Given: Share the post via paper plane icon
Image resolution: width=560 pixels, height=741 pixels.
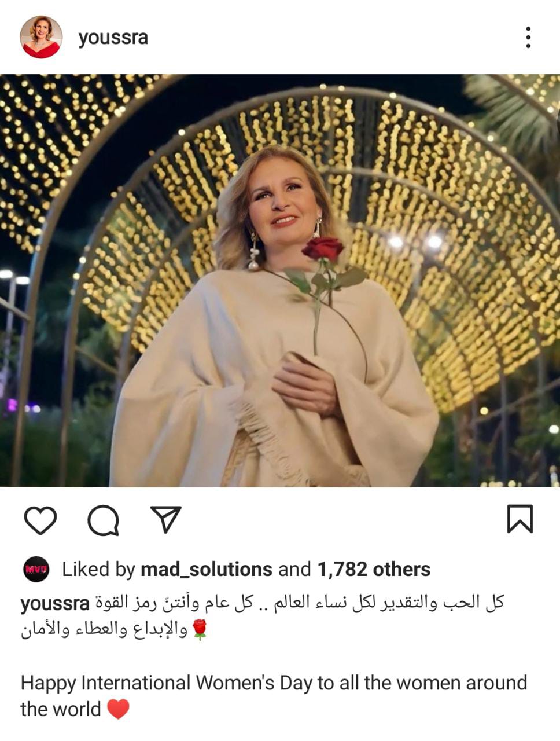Looking at the screenshot, I should coord(166,519).
